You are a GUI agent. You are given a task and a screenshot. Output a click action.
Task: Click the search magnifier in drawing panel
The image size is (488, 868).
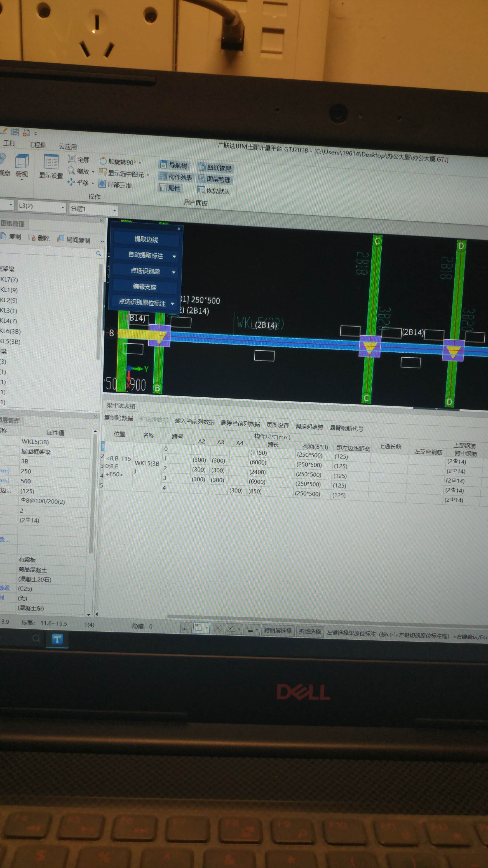click(x=99, y=253)
